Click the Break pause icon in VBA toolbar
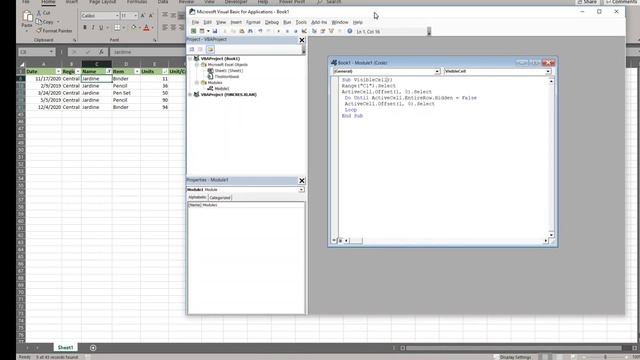The width and height of the screenshot is (640, 360). (287, 31)
